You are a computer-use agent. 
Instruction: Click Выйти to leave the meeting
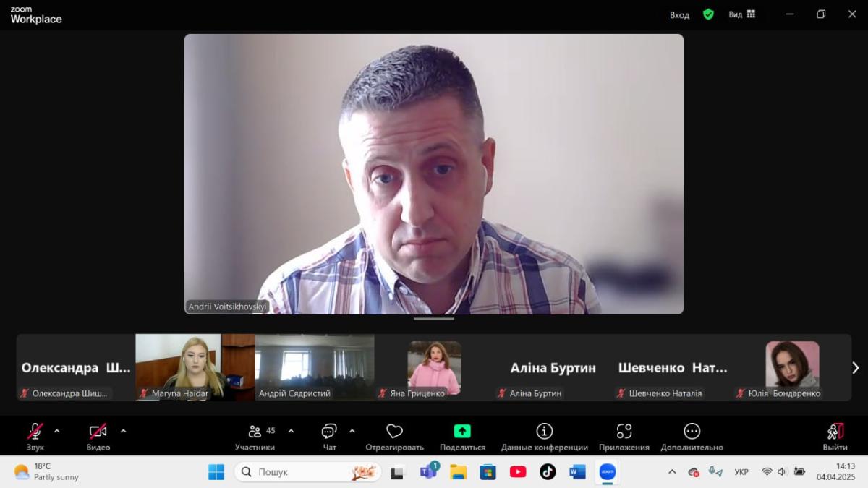pyautogui.click(x=835, y=432)
